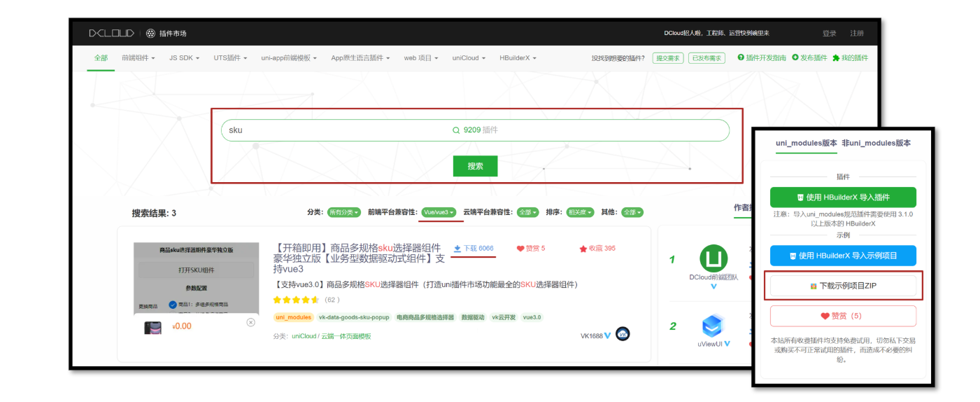Click the five-star rating of the plugin
Viewport: 980px width, 402px height.
(x=297, y=300)
